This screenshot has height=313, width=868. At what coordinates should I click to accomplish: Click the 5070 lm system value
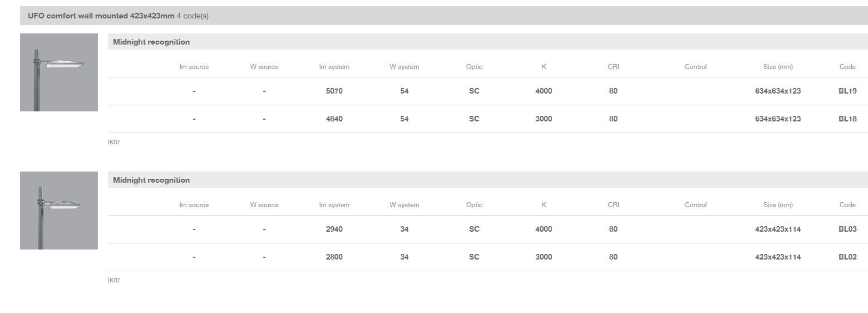[334, 91]
